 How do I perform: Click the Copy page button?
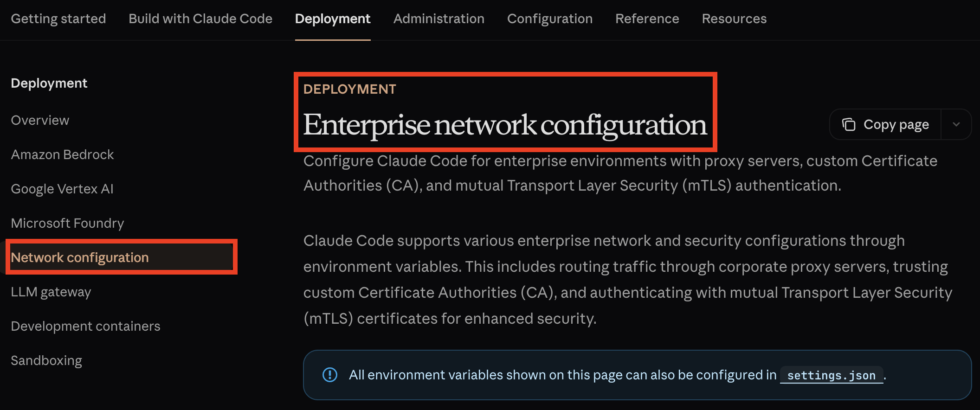coord(885,124)
